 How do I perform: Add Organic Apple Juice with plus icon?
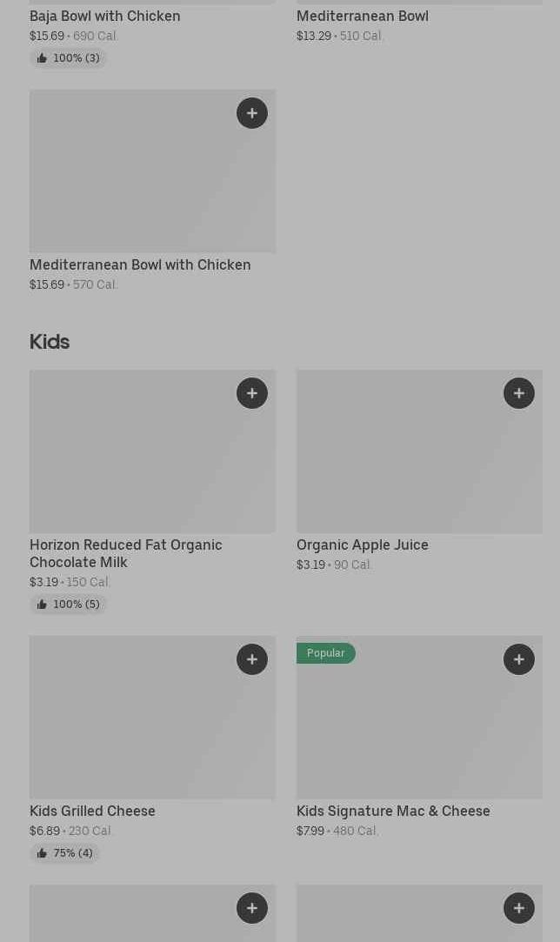(x=519, y=393)
